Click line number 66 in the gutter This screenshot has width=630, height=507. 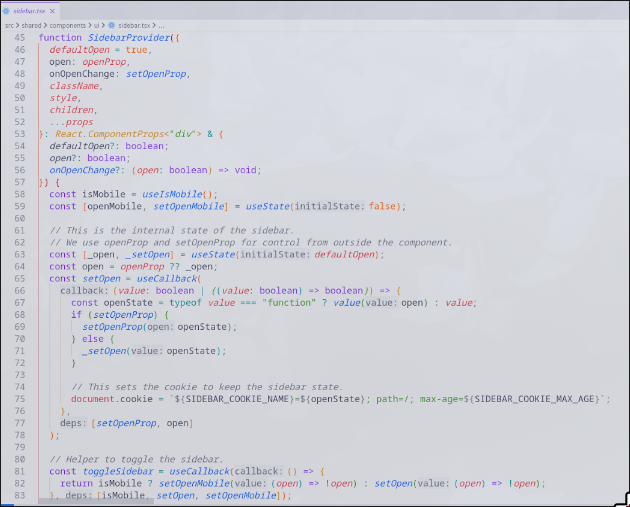tap(20, 290)
